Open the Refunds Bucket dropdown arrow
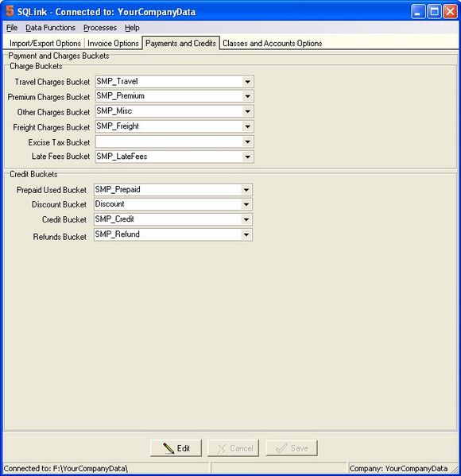Viewport: 461px width, 476px height. pyautogui.click(x=246, y=234)
